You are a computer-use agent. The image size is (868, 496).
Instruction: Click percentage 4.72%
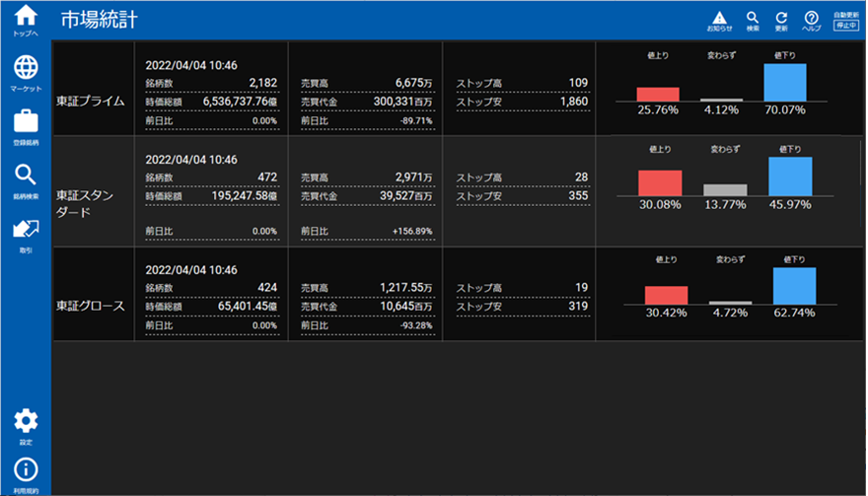tap(730, 313)
